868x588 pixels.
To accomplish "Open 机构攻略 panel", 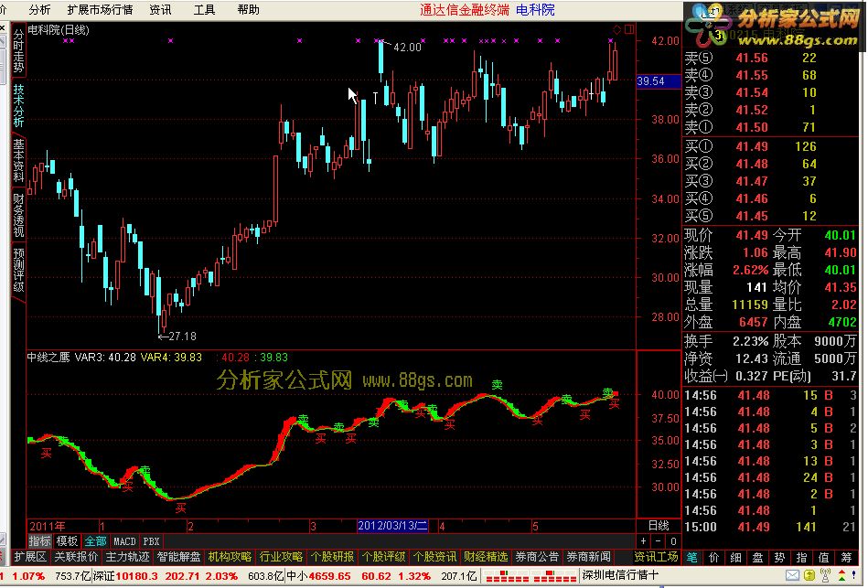I will tap(230, 557).
